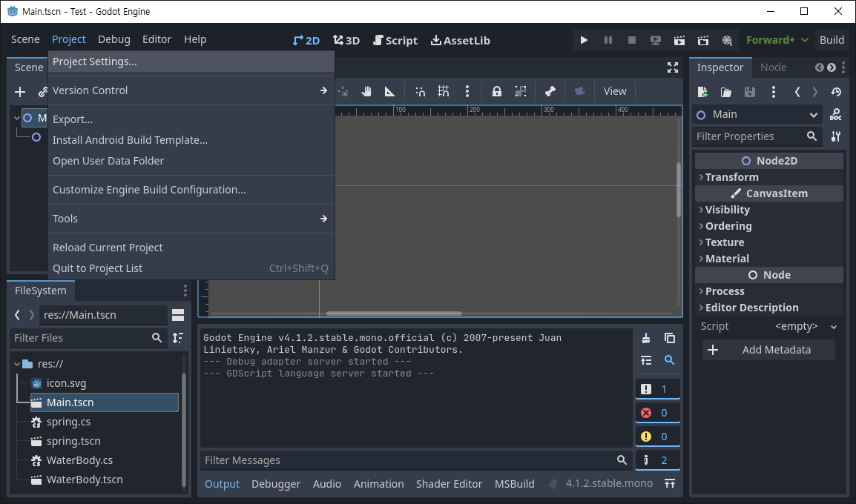This screenshot has height=504, width=856.
Task: Click the Build button
Action: [832, 40]
